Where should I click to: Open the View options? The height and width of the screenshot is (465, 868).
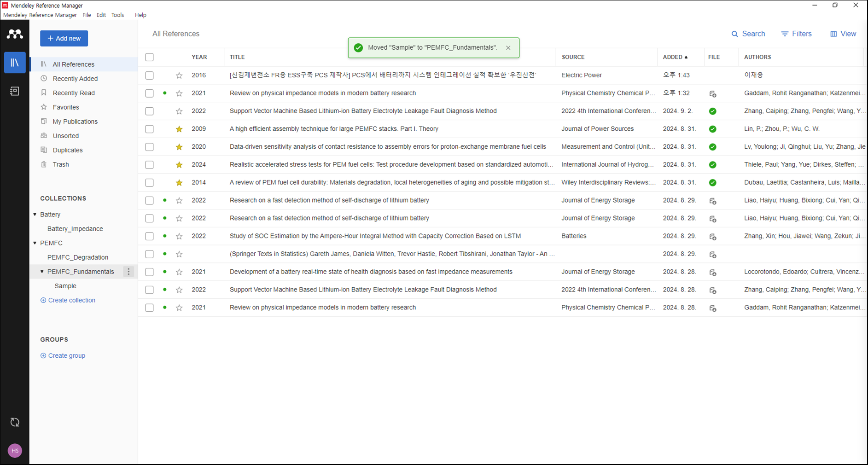click(x=843, y=34)
